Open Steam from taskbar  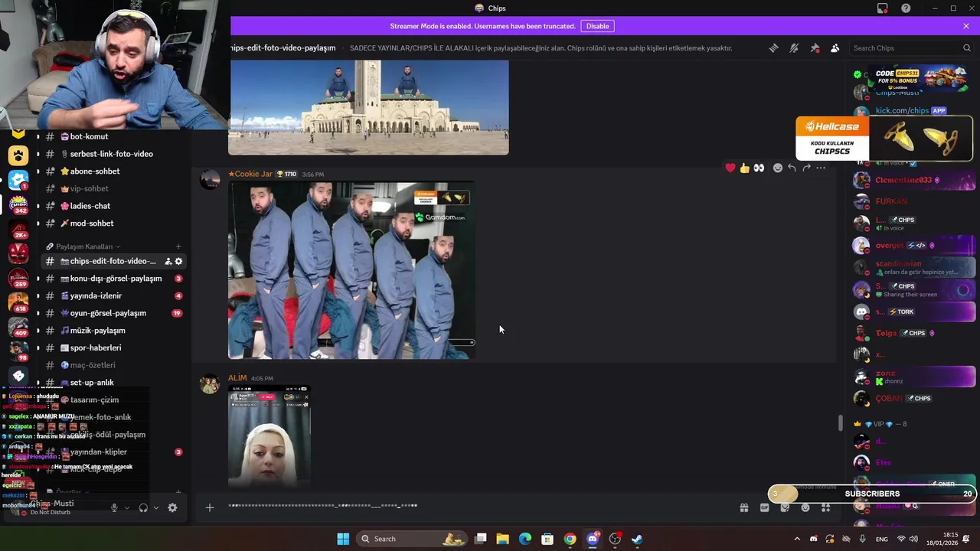click(637, 539)
